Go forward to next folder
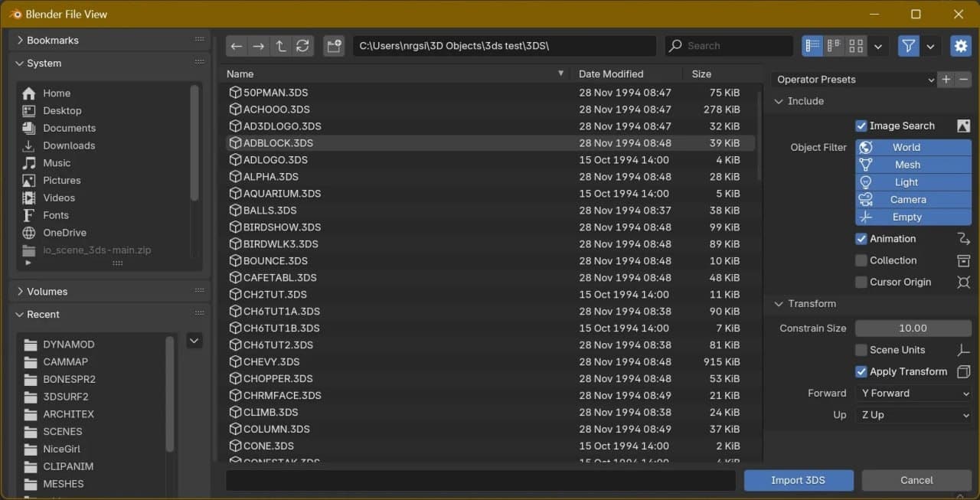The image size is (980, 500). 259,46
